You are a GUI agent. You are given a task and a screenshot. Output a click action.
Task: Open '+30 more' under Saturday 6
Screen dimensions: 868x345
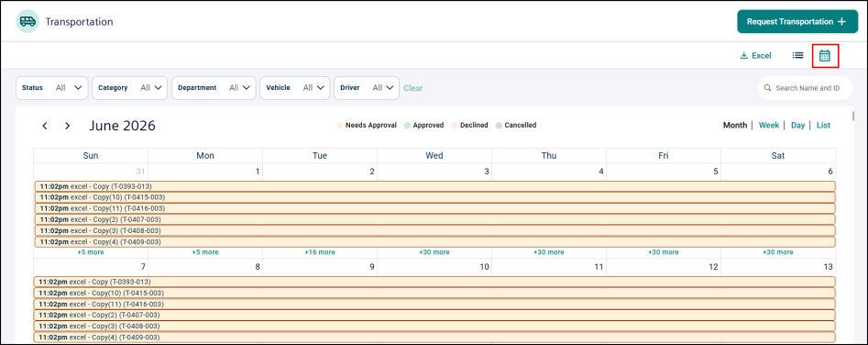click(x=778, y=252)
